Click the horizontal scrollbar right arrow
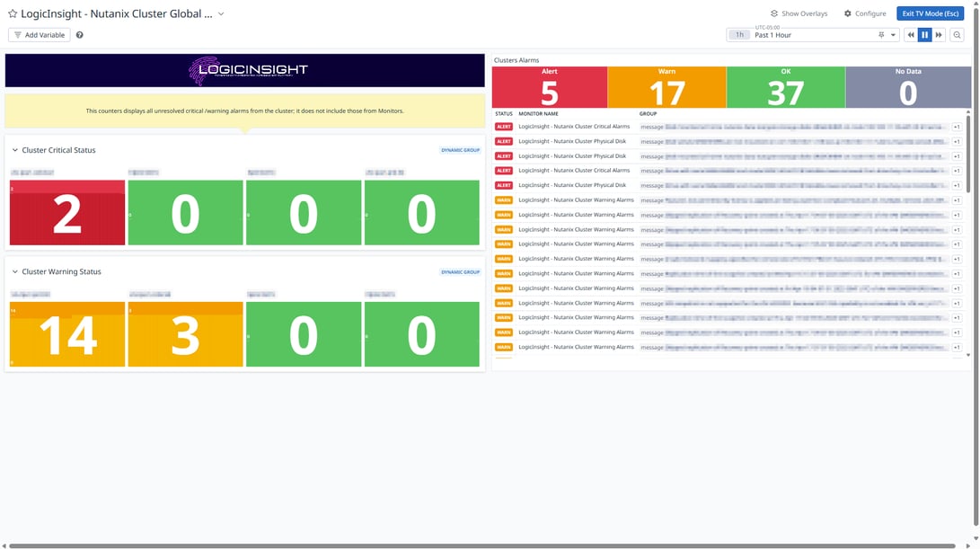Image resolution: width=980 pixels, height=549 pixels. click(x=968, y=546)
